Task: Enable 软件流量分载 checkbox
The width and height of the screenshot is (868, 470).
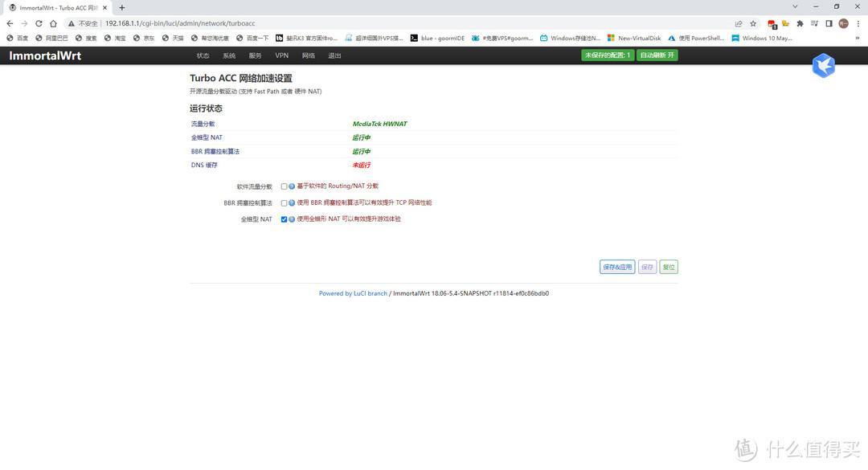Action: pos(284,186)
